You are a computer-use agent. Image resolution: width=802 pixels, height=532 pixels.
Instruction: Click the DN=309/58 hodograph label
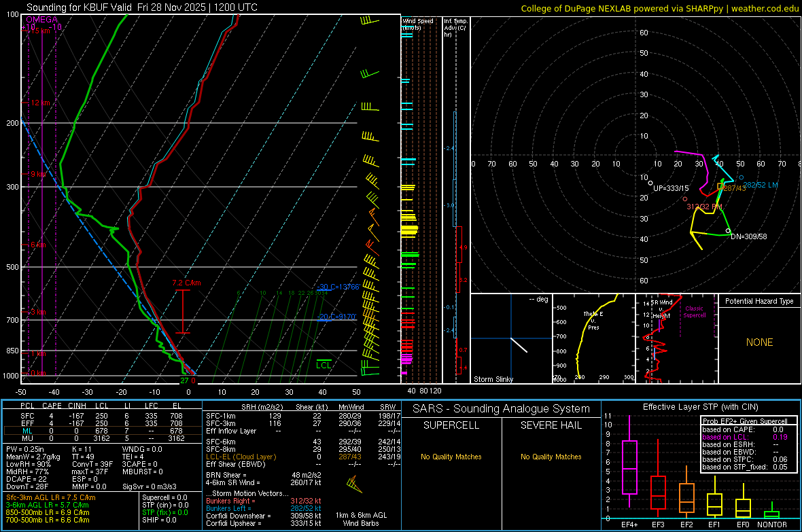748,236
